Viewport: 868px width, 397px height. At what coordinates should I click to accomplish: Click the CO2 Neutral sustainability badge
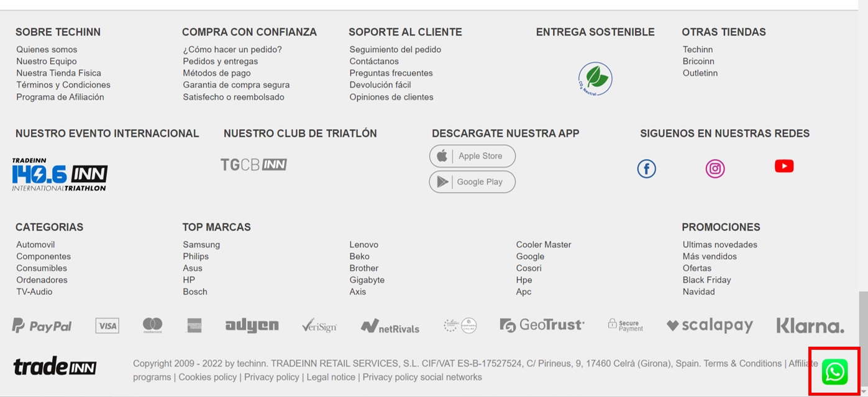(x=595, y=79)
